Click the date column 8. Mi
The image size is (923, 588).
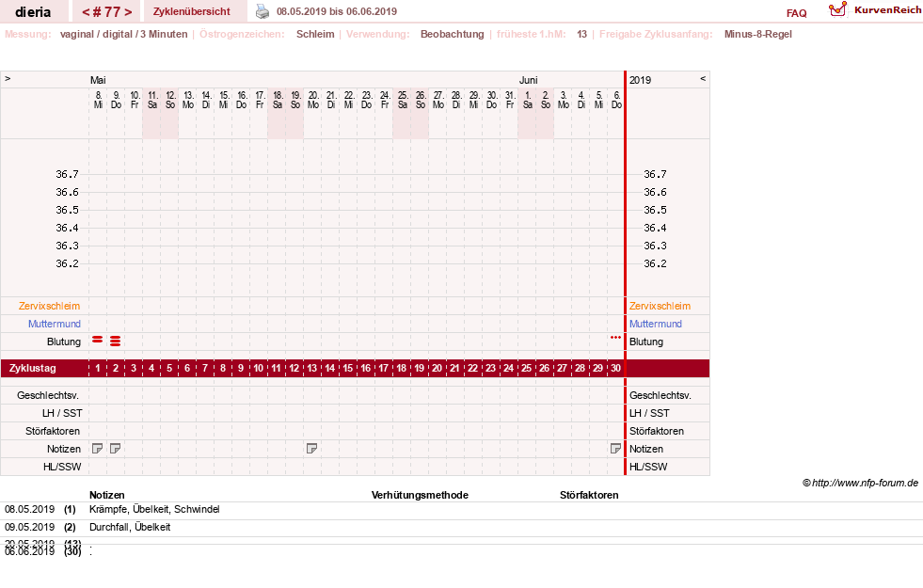click(x=98, y=100)
